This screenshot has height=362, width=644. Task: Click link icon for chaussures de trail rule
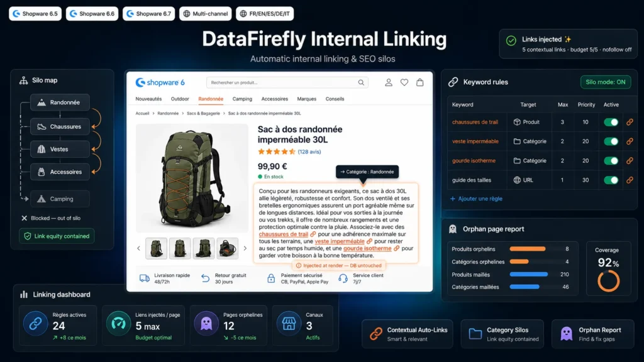[630, 122]
